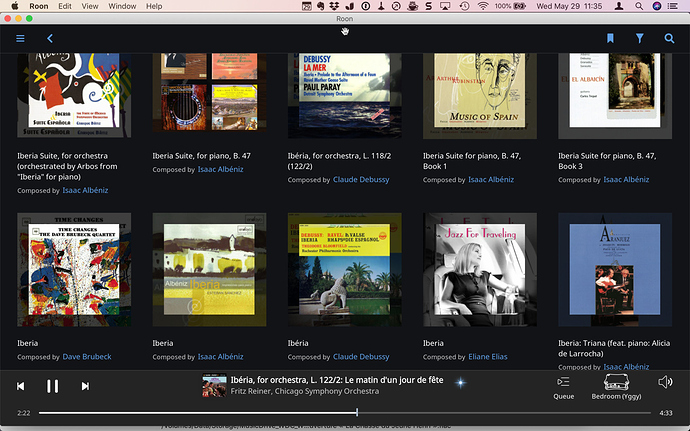
Task: Click the battery status indicator
Action: click(510, 6)
